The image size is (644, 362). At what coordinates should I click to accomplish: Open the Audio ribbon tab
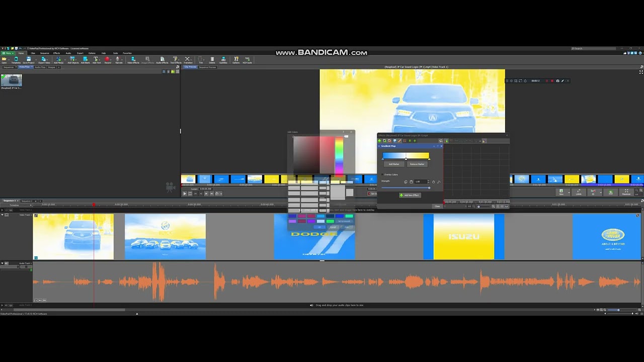[68, 53]
